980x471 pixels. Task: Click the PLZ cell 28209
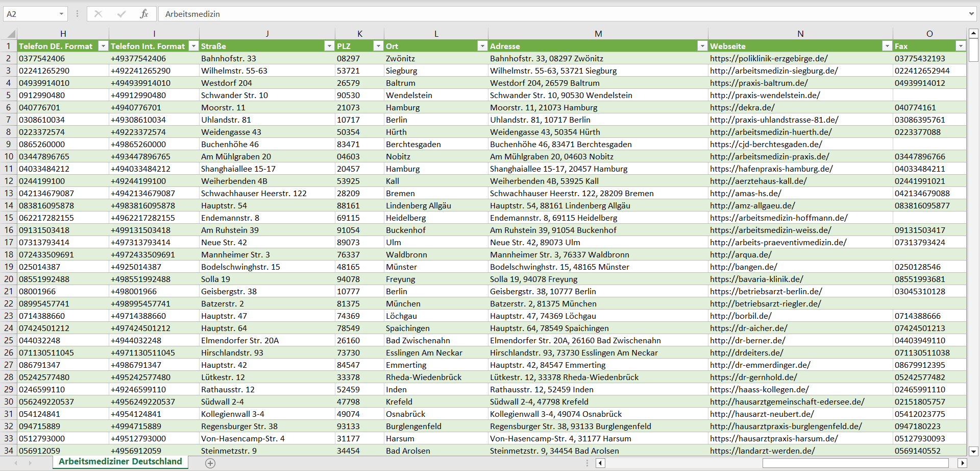click(x=360, y=193)
